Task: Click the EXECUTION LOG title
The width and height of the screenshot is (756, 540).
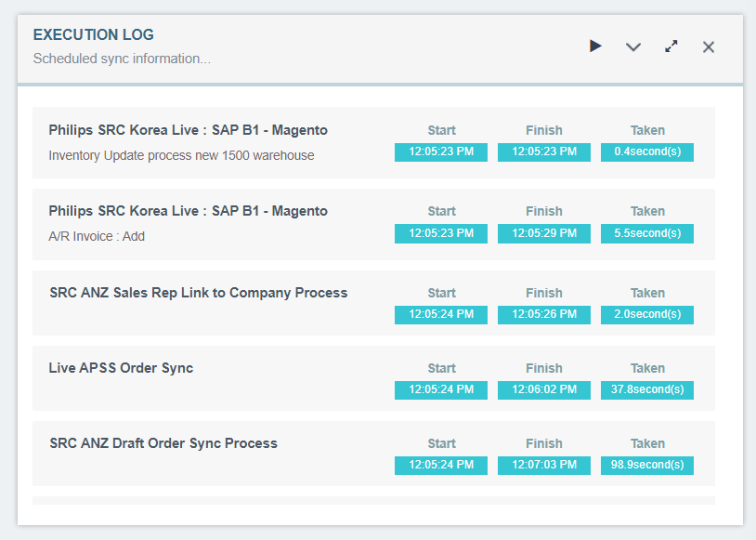Action: [x=94, y=35]
